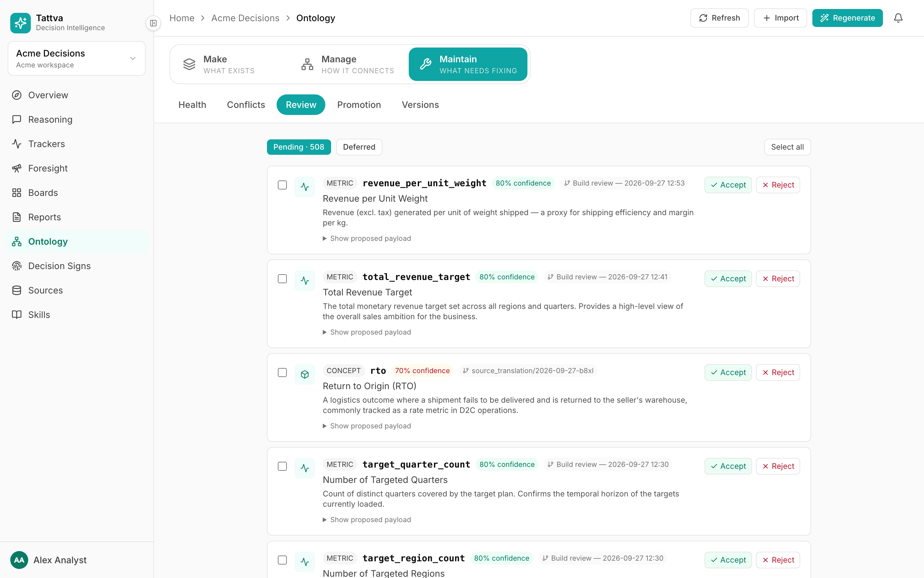Open Foresight in the sidebar
Image resolution: width=924 pixels, height=578 pixels.
pos(76,168)
